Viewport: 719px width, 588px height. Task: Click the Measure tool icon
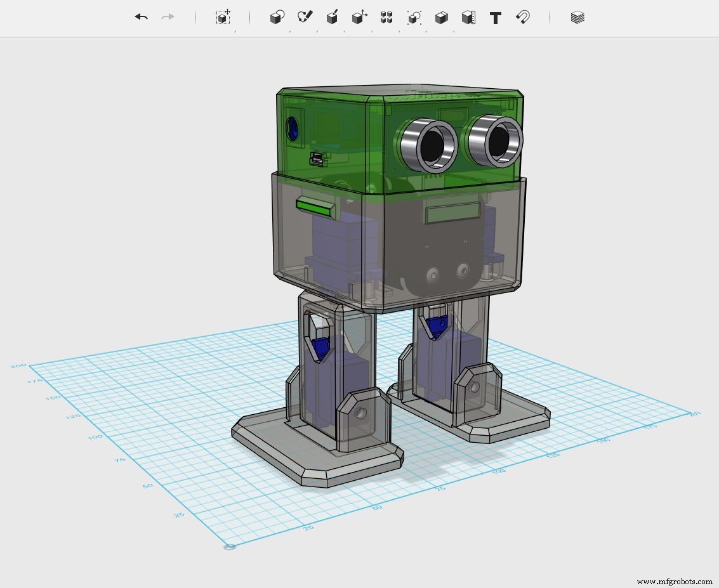click(x=468, y=18)
